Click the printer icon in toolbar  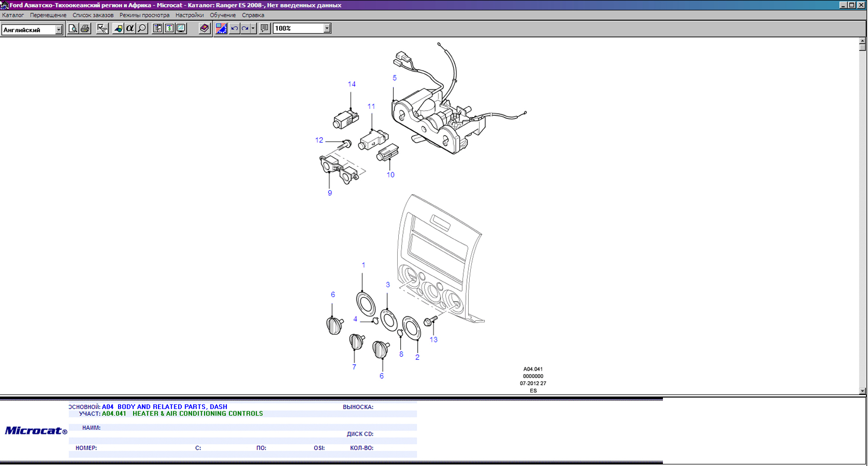(x=85, y=28)
